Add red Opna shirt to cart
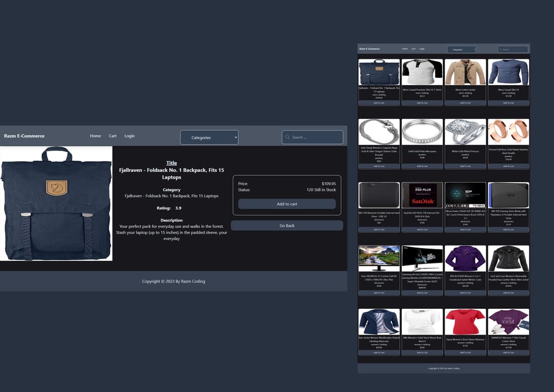This screenshot has height=392, width=554. [465, 352]
